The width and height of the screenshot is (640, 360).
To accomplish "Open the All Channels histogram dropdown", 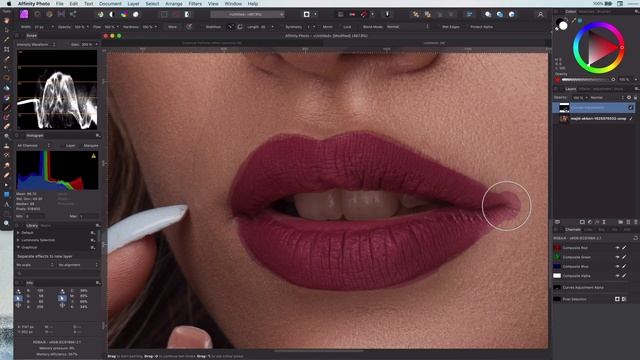I will click(33, 146).
